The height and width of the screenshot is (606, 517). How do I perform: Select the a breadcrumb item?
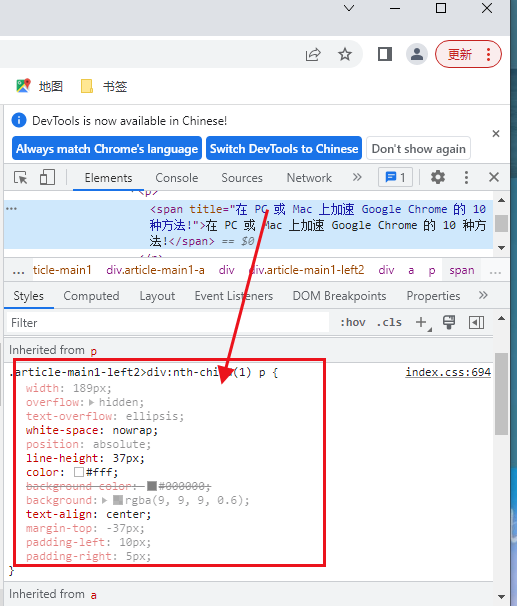pyautogui.click(x=411, y=270)
